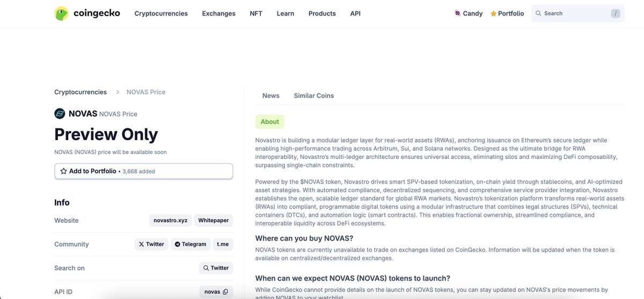
Task: Go to Cryptocurrencies breadcrumb link
Action: pos(80,92)
